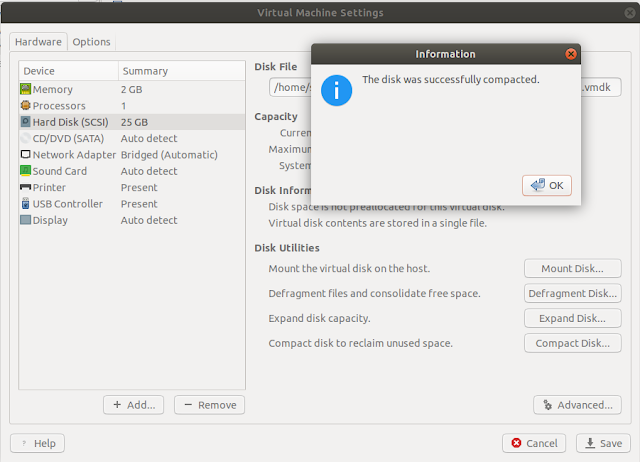This screenshot has height=462, width=640.
Task: Close the Information dialog
Action: coord(571,54)
